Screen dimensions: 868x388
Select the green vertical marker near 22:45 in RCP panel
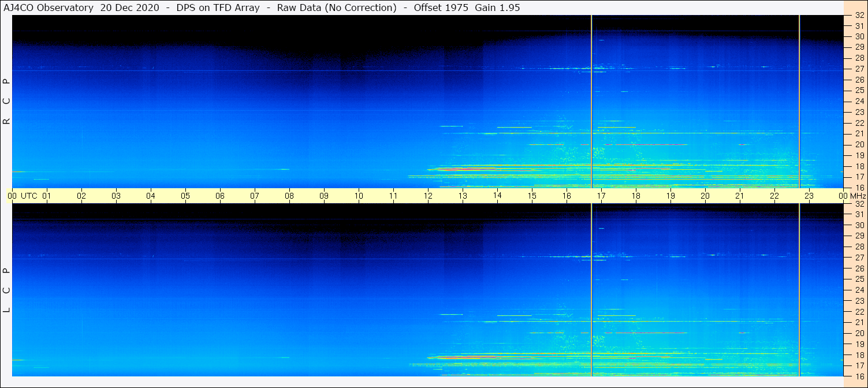[x=799, y=102]
